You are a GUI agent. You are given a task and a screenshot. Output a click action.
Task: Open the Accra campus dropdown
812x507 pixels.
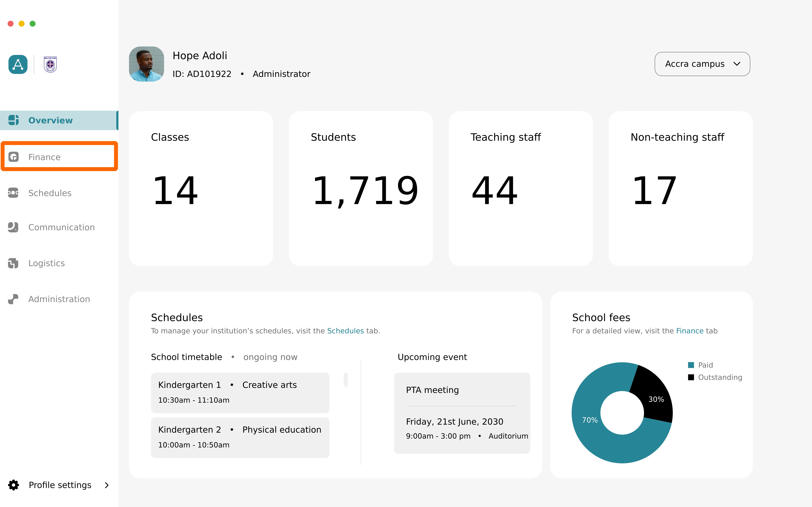point(702,64)
